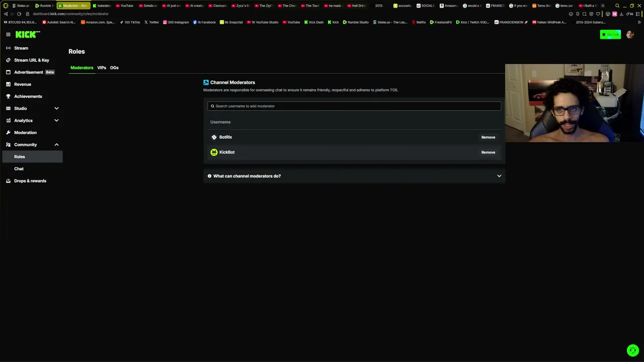
Task: Click the Studio sidebar icon
Action: click(8, 109)
